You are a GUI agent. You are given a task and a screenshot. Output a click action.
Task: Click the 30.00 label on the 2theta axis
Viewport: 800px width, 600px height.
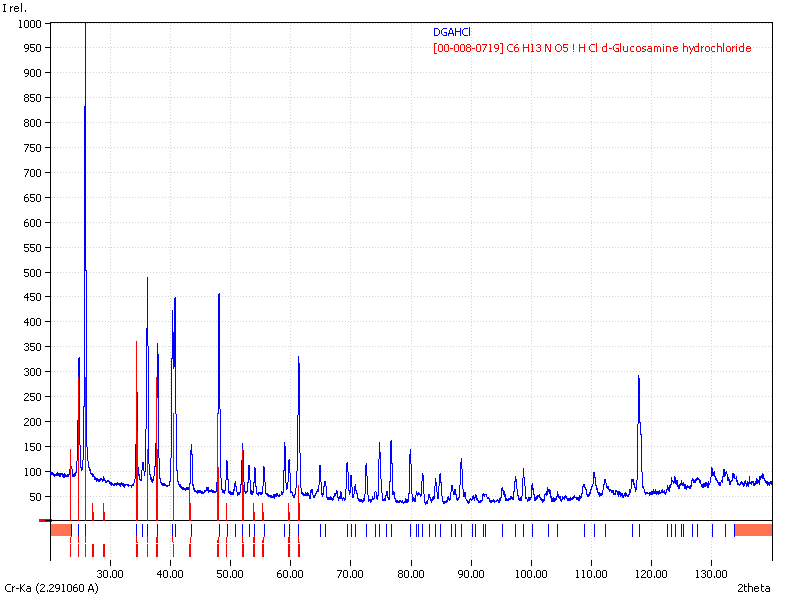click(109, 574)
